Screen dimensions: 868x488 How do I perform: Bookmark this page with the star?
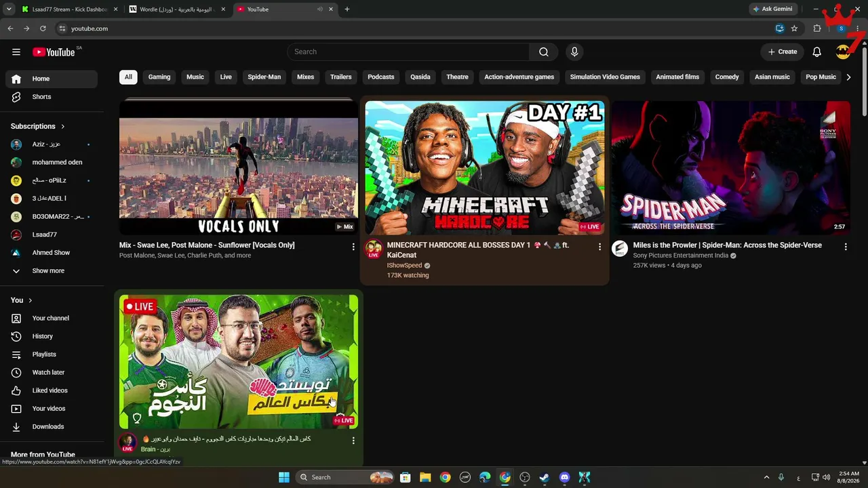click(x=794, y=28)
